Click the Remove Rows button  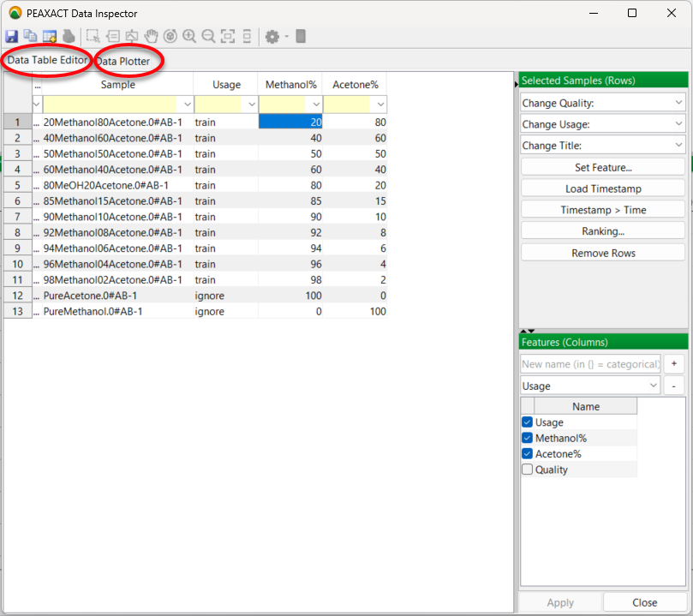click(x=603, y=253)
